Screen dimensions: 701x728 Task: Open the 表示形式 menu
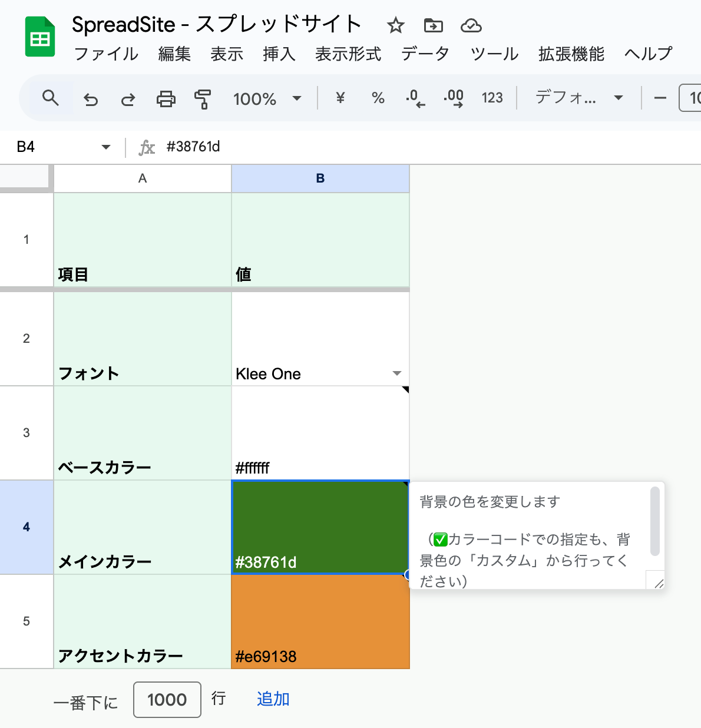tap(348, 54)
